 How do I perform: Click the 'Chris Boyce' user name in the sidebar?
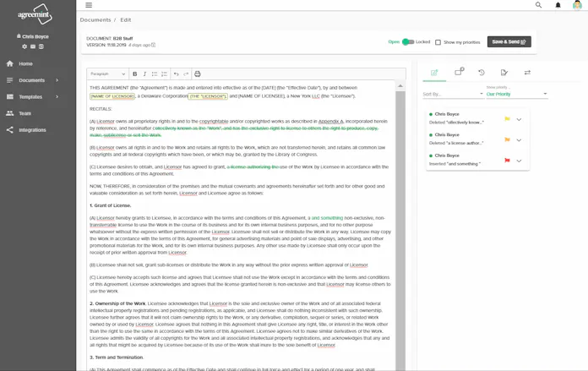(x=35, y=36)
